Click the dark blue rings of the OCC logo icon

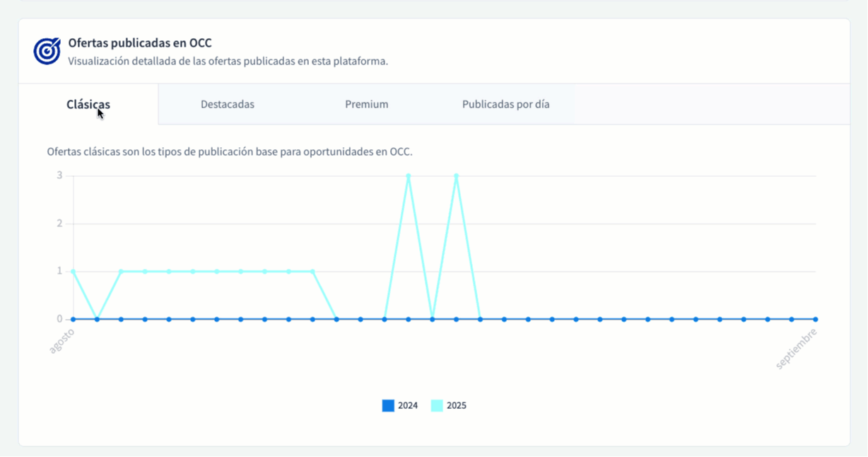pyautogui.click(x=42, y=51)
